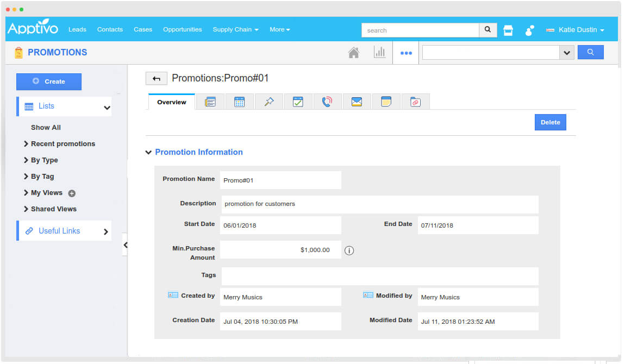Click the info icon beside Min.Purchase Amount

(349, 250)
